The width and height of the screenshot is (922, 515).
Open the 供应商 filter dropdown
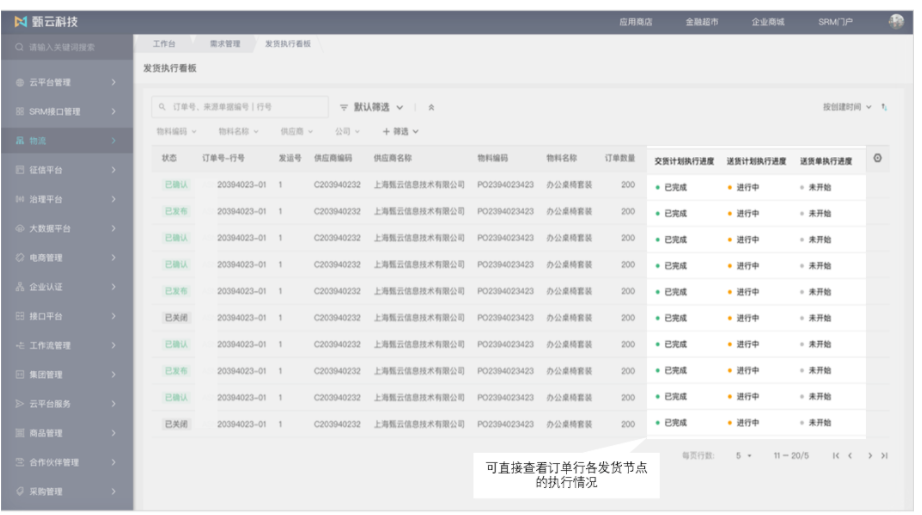coord(296,132)
